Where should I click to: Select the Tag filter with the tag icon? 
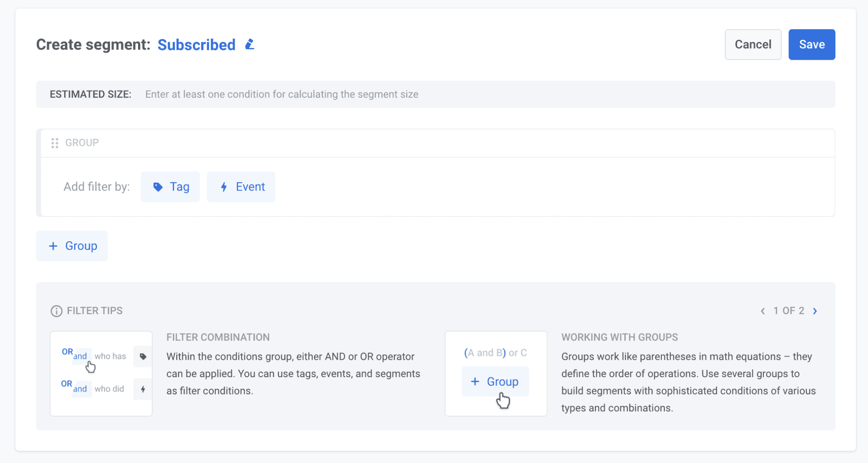click(170, 187)
